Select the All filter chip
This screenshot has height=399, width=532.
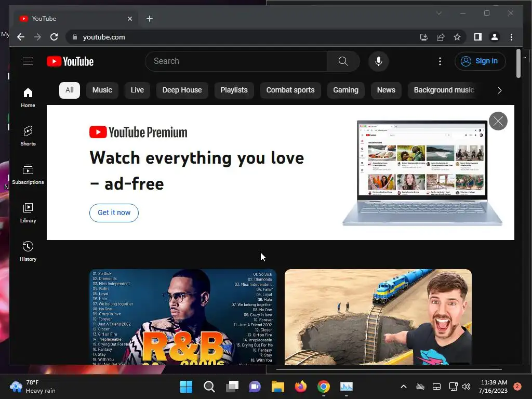pyautogui.click(x=70, y=90)
